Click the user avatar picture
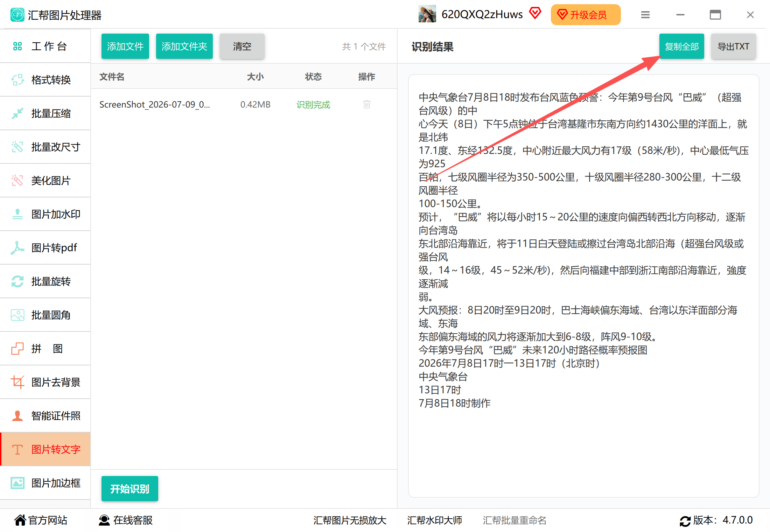Viewport: 770px width, 532px height. (427, 14)
